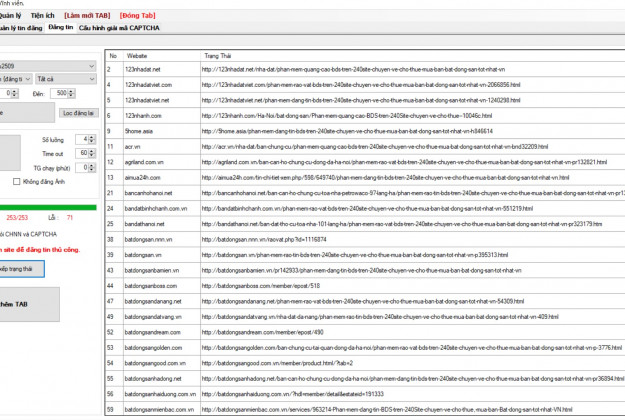
Task: Click the Lọc đăng lại button
Action: click(79, 113)
